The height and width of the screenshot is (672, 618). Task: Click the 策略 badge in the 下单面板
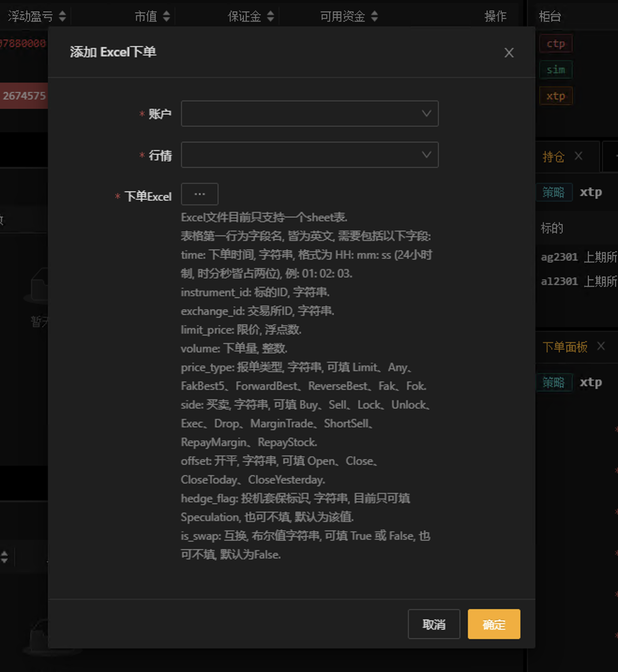[554, 382]
